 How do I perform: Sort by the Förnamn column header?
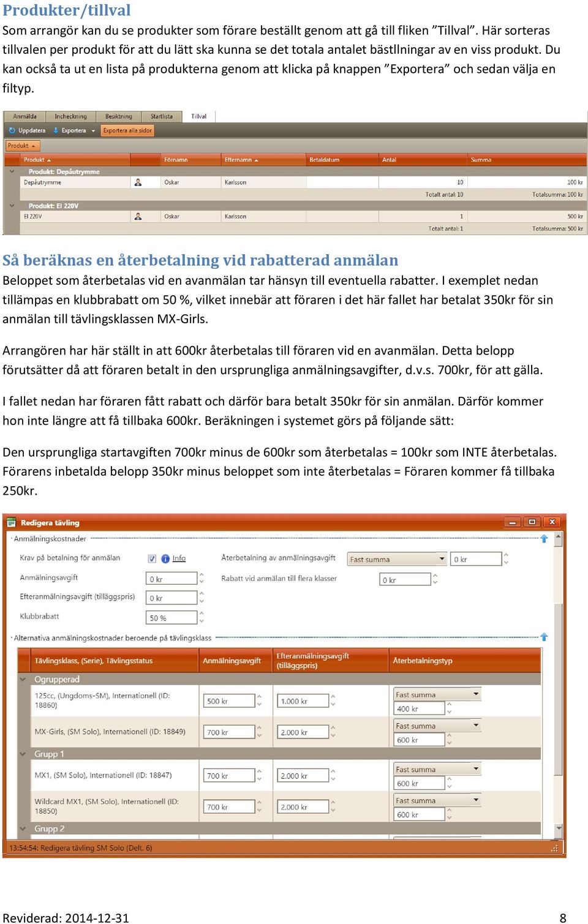click(x=190, y=160)
